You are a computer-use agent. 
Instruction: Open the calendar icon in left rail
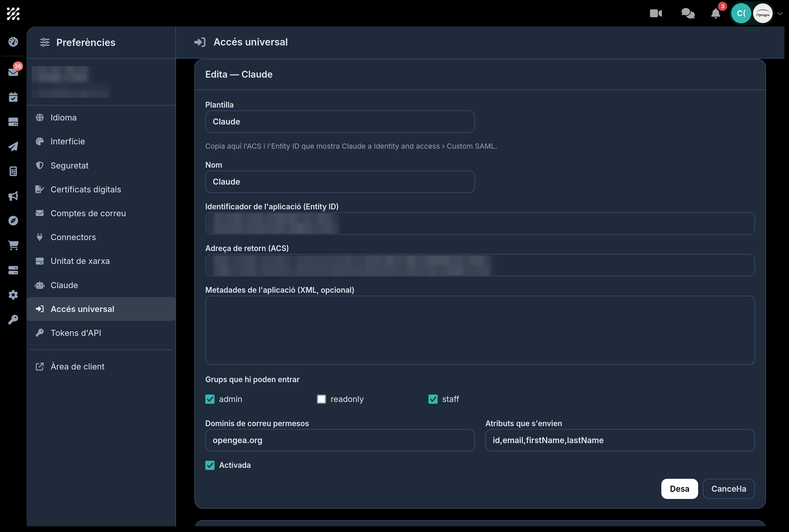(x=13, y=97)
